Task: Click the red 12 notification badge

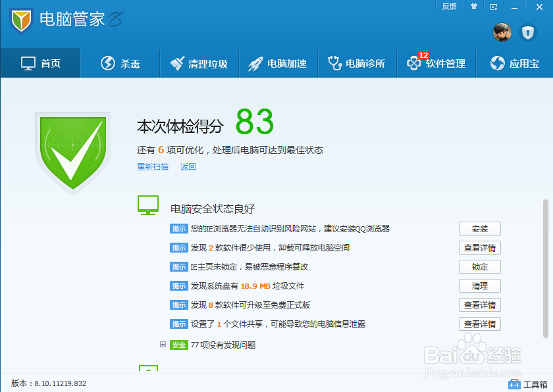Action: 423,55
